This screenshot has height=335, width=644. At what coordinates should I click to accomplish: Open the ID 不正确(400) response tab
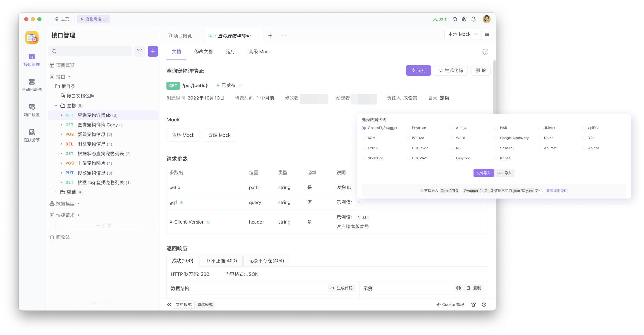tap(221, 260)
